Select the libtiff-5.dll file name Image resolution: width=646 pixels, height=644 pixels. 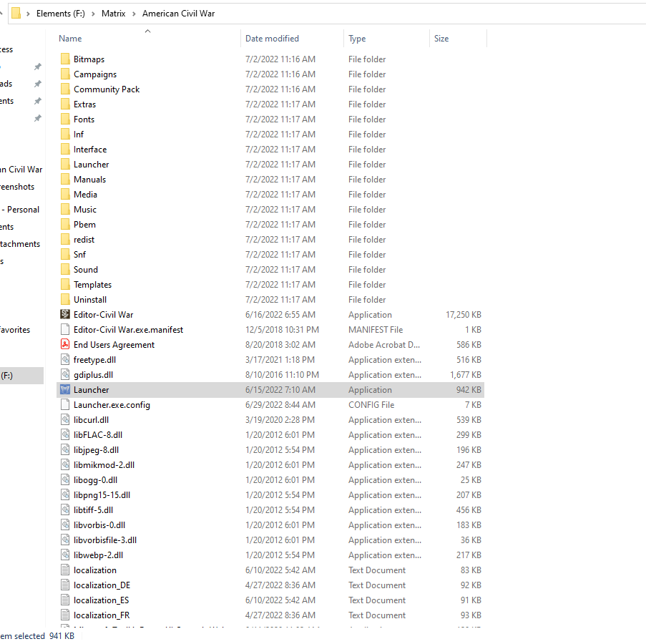(x=93, y=510)
